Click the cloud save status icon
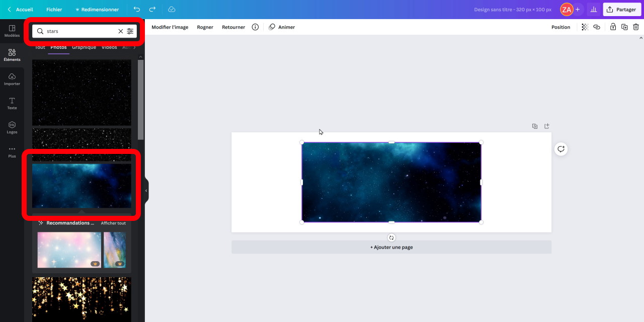The width and height of the screenshot is (644, 322). [x=172, y=10]
